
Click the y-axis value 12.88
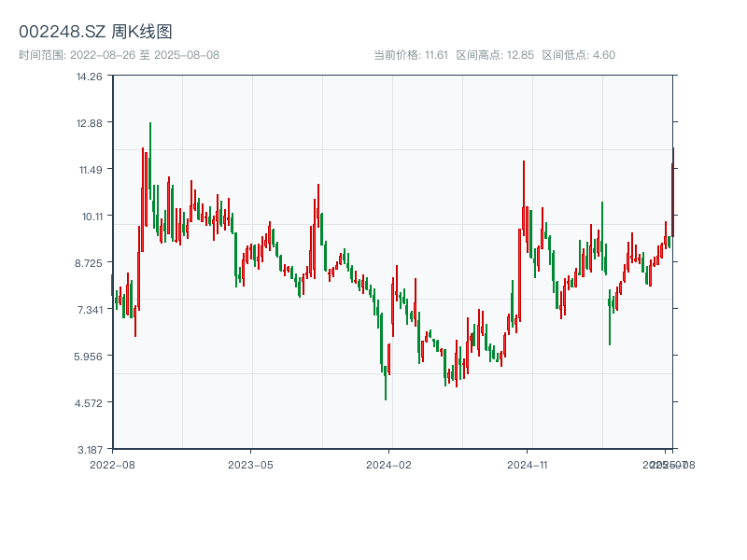(x=90, y=123)
